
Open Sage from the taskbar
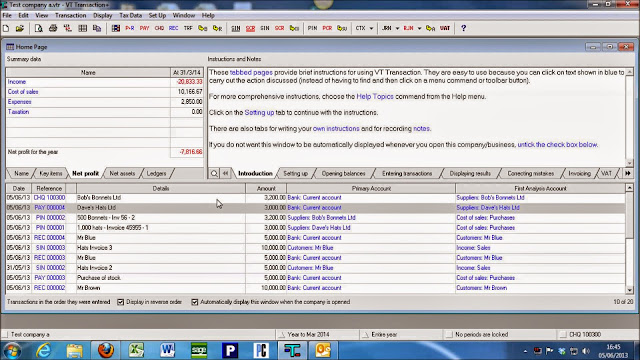click(x=199, y=350)
